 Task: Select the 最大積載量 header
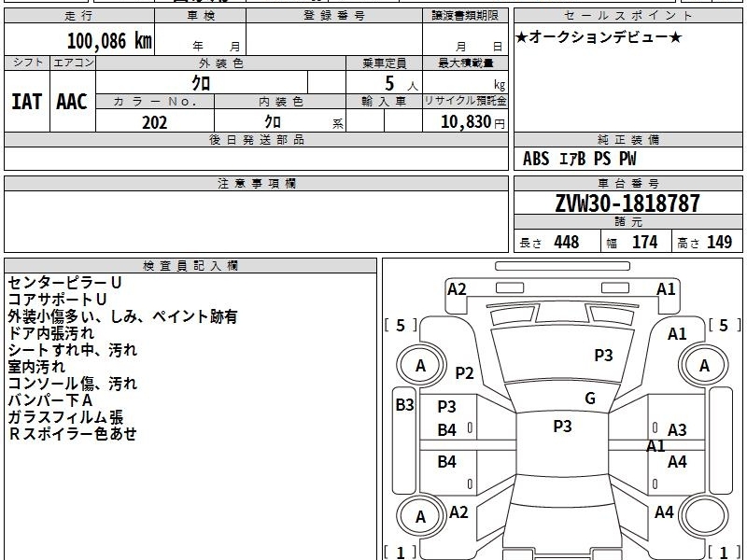465,63
